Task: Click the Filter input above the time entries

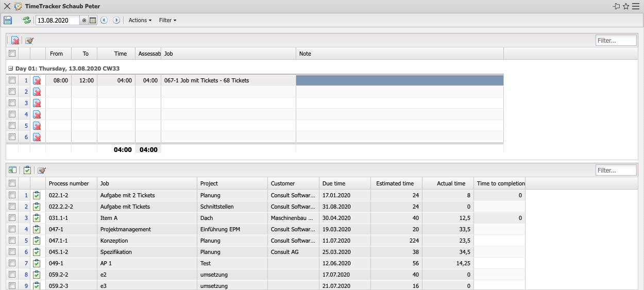Action: (x=616, y=40)
